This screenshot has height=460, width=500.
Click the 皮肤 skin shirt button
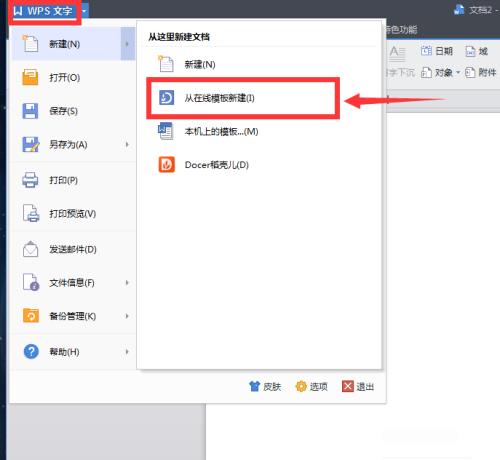(x=265, y=386)
